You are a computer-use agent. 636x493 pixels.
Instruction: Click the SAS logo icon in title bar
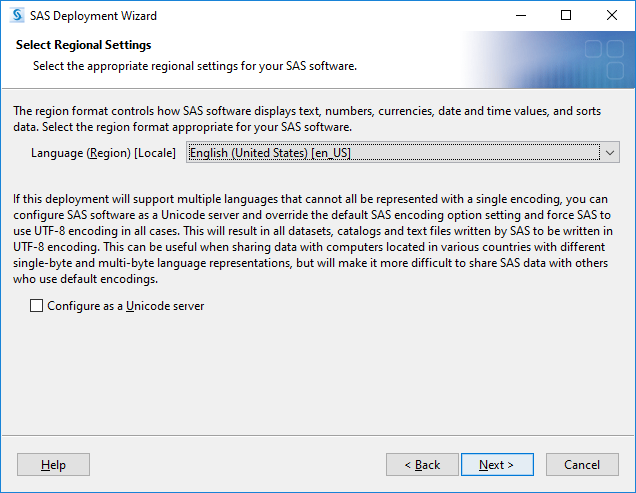[x=17, y=15]
